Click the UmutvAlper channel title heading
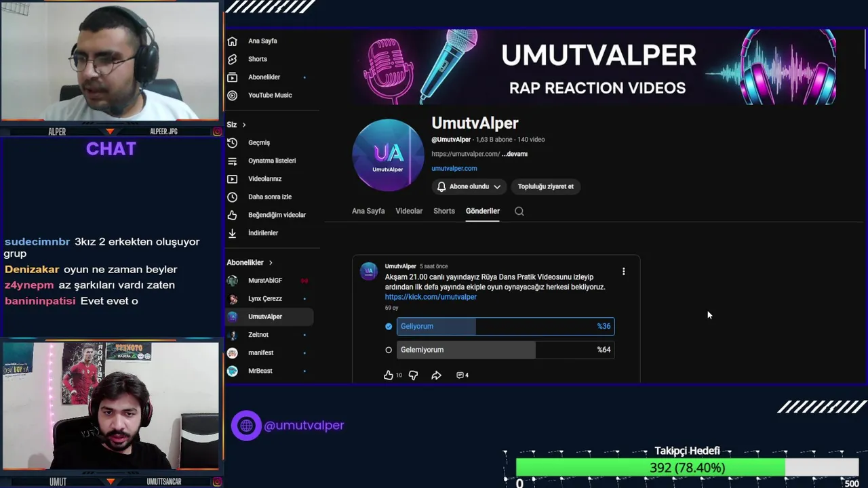The image size is (868, 488). tap(475, 123)
